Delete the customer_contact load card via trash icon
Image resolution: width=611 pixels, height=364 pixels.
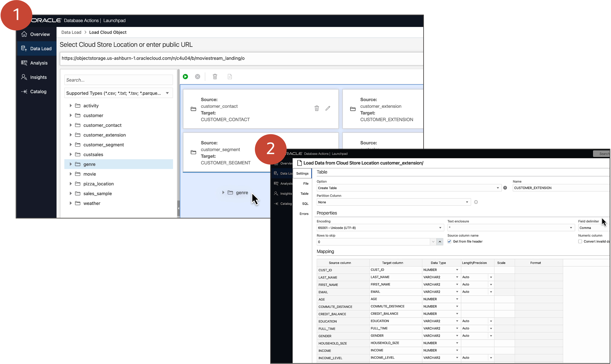[x=317, y=108]
